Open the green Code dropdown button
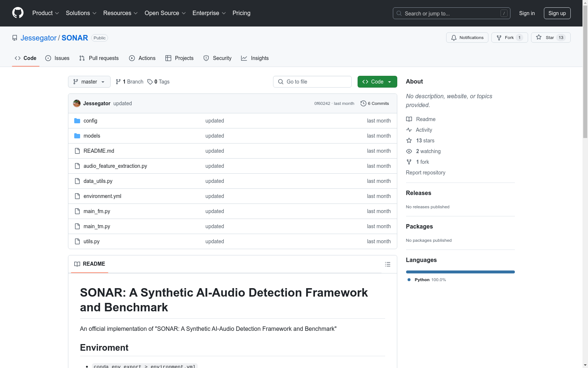The image size is (588, 368). (377, 82)
